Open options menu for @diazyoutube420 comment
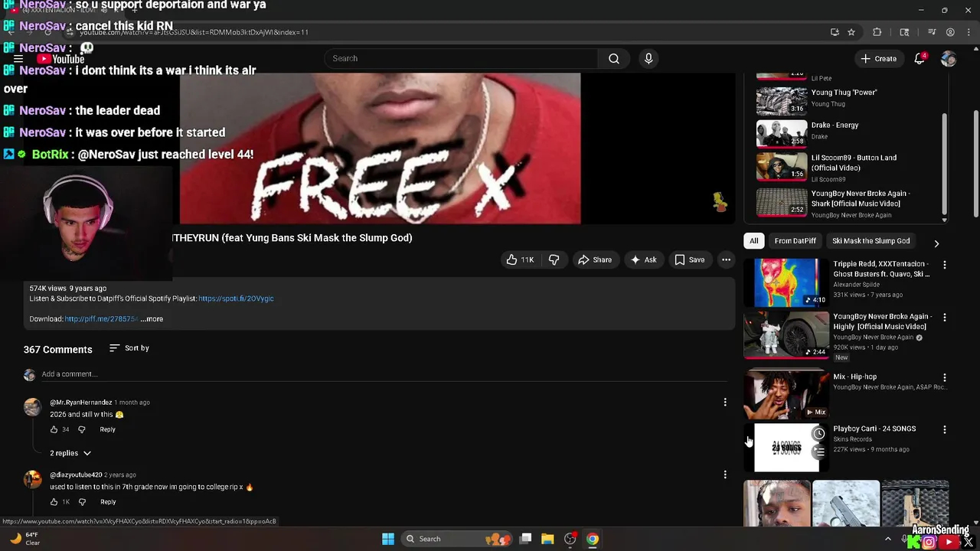This screenshot has width=980, height=551. pyautogui.click(x=725, y=474)
